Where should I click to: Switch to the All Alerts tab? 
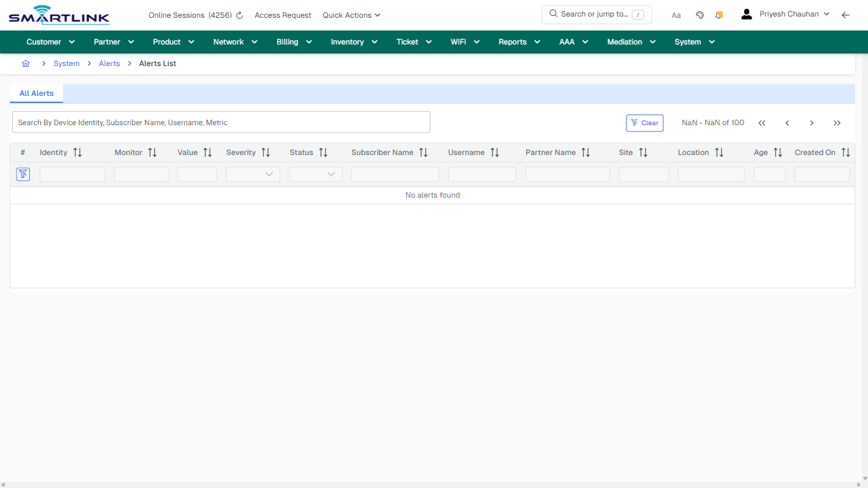point(36,93)
